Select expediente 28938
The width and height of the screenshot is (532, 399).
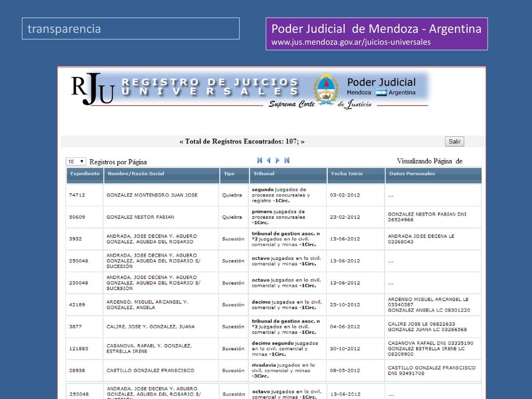pyautogui.click(x=77, y=370)
